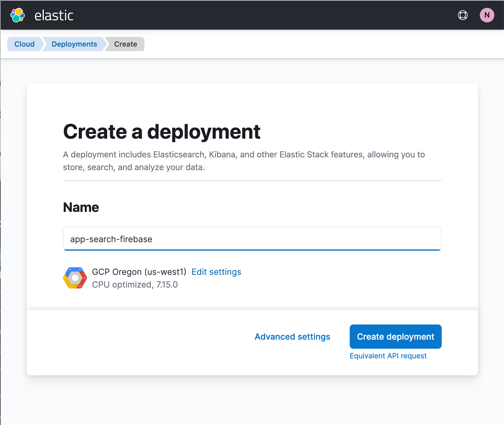504x425 pixels.
Task: Select the Create breadcrumb
Action: pyautogui.click(x=126, y=44)
